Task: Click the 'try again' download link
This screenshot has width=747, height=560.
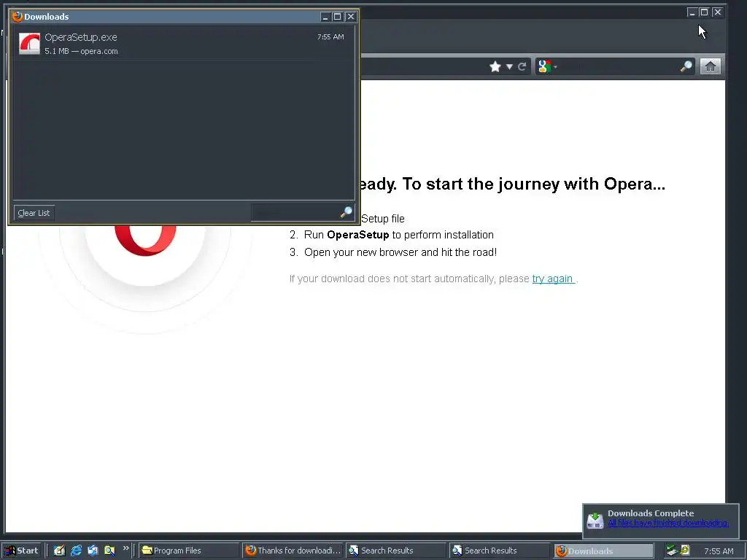Action: [x=553, y=279]
